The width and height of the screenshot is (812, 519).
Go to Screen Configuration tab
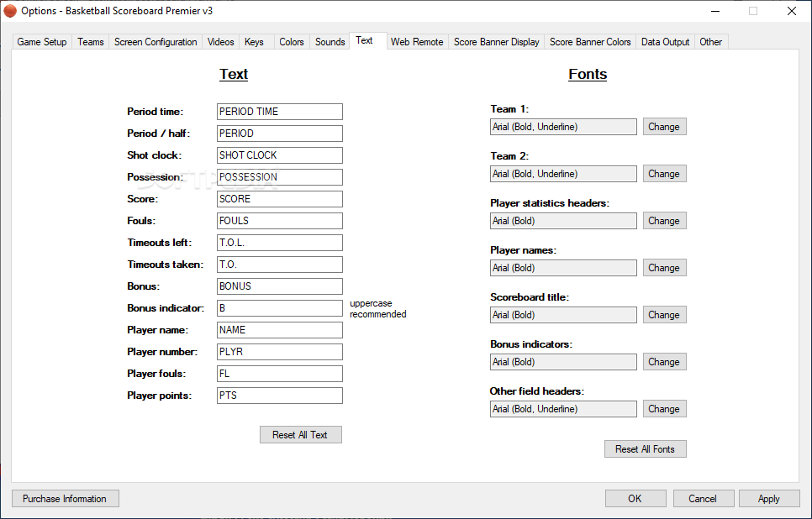[156, 42]
